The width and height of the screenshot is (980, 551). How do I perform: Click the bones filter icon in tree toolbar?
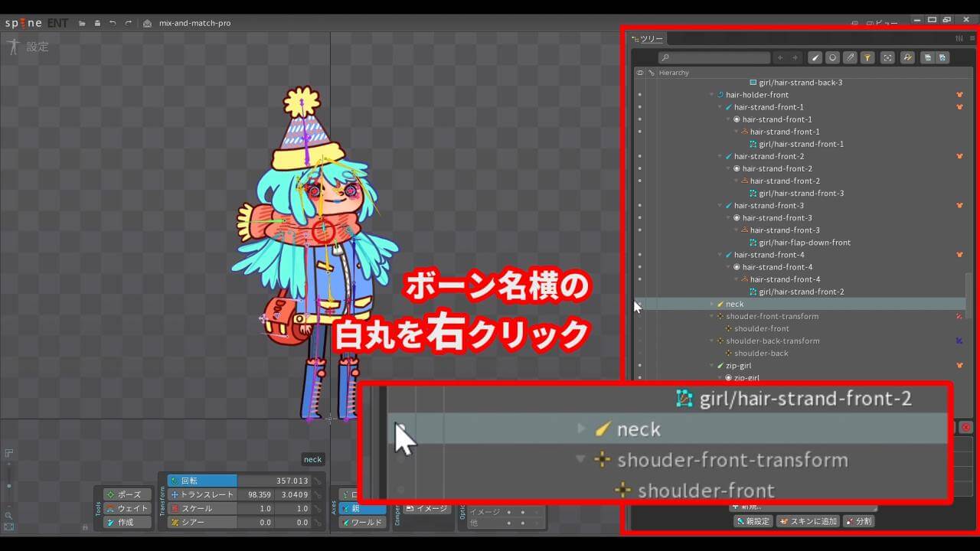[815, 57]
